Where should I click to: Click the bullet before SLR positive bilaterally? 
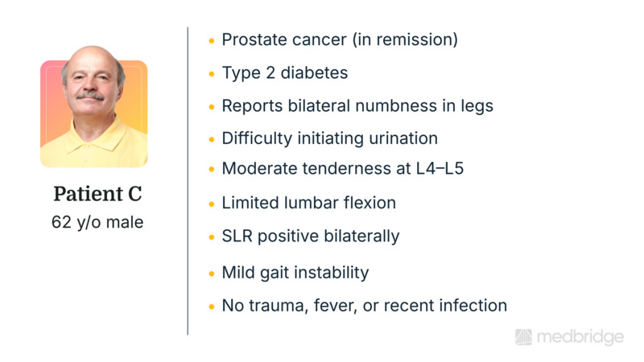click(x=212, y=237)
